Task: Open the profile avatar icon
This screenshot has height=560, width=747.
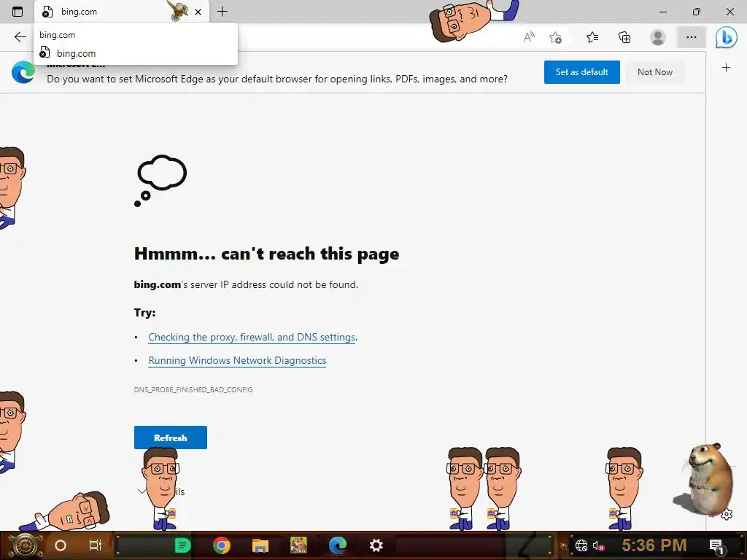Action: coord(658,37)
